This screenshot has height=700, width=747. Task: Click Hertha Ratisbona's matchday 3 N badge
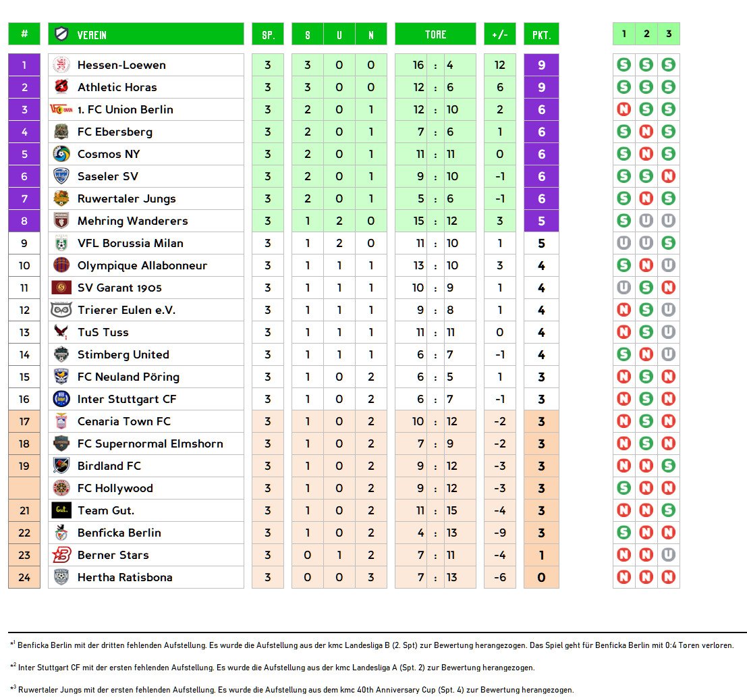(x=668, y=577)
